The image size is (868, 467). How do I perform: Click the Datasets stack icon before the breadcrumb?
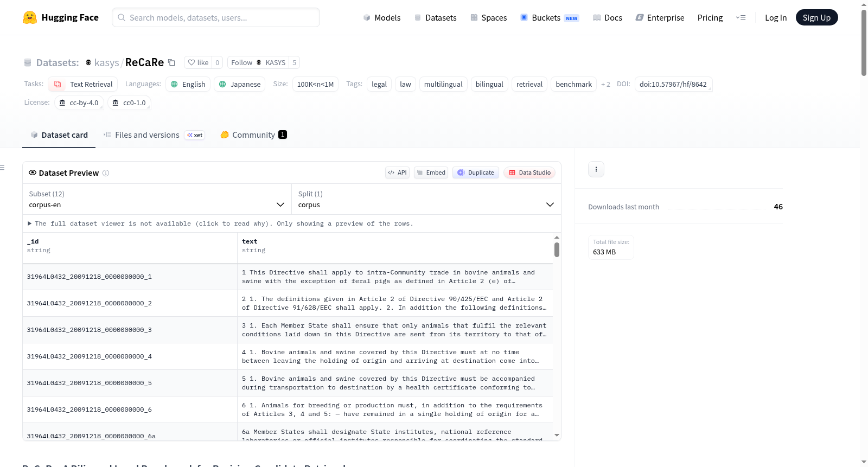click(x=28, y=62)
